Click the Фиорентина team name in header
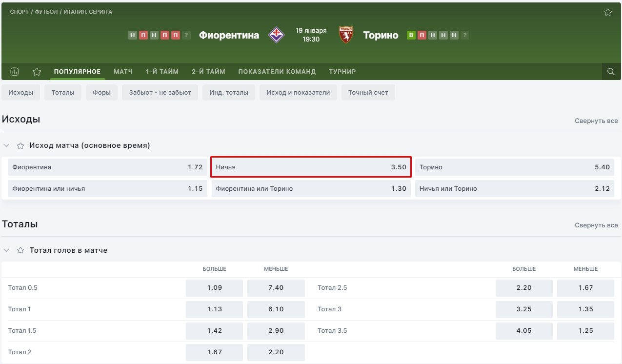622x364 pixels. click(229, 35)
